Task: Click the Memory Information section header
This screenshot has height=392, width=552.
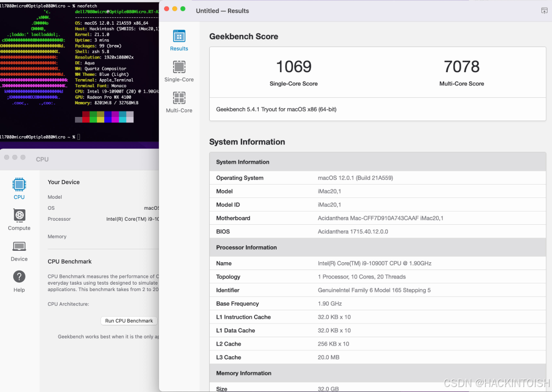Action: 377,373
